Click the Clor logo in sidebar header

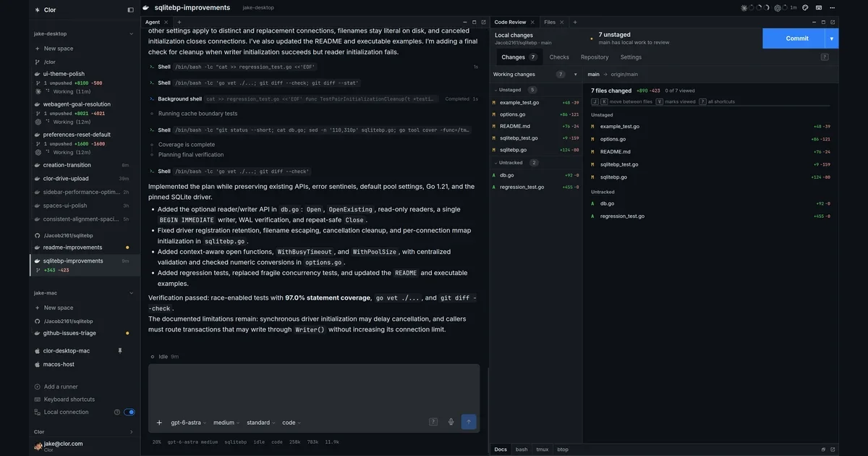coord(38,10)
